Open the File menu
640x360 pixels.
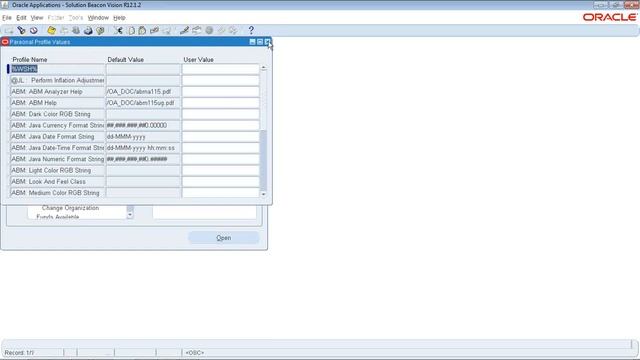[7, 18]
